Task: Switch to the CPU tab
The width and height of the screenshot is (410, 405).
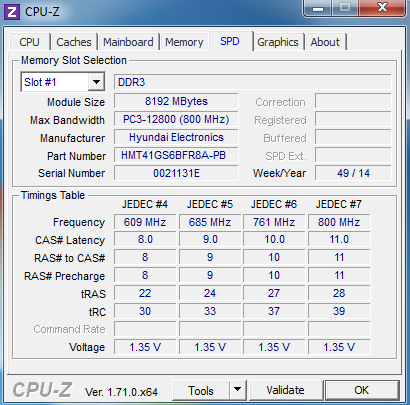Action: pyautogui.click(x=29, y=42)
